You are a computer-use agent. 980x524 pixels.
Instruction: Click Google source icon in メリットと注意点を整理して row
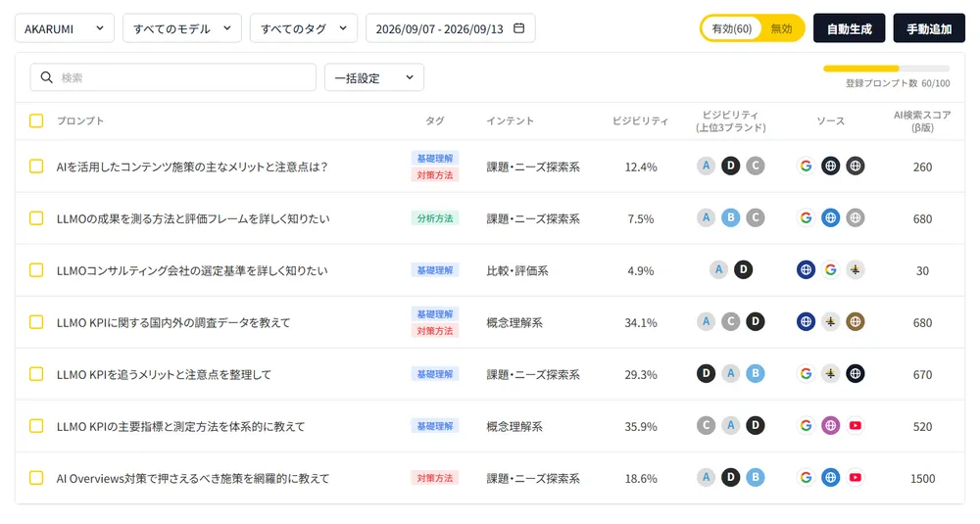point(806,373)
